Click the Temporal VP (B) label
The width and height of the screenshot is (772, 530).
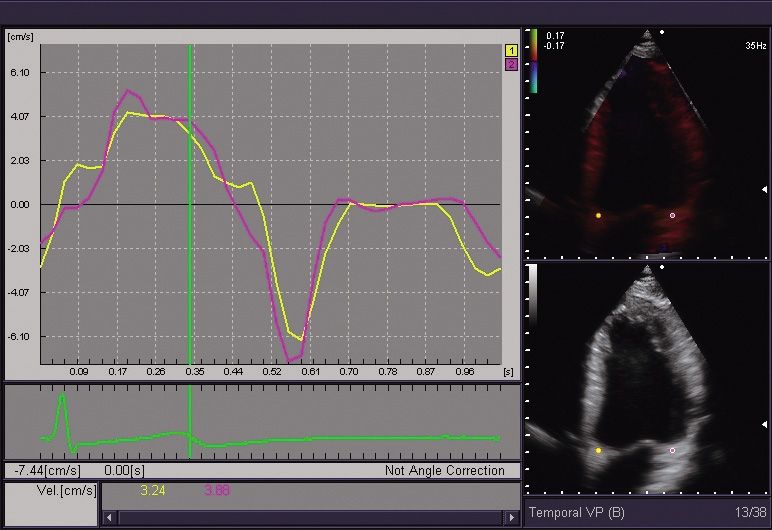578,512
